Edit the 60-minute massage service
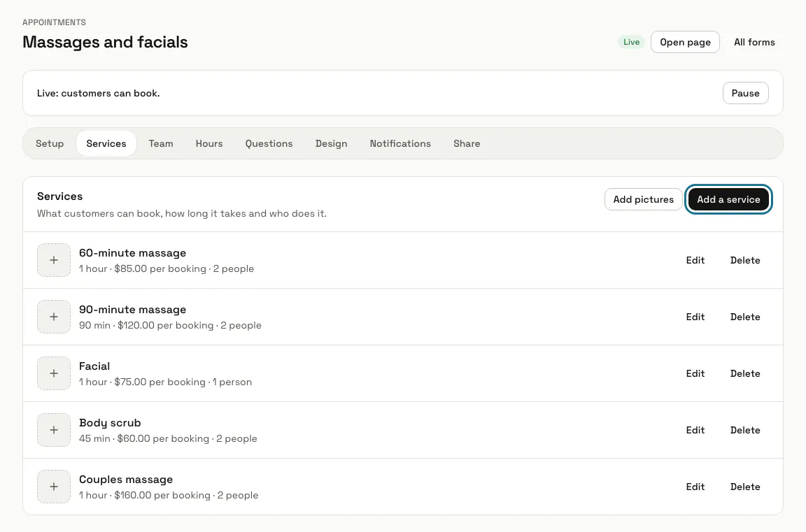The width and height of the screenshot is (806, 532). click(x=695, y=260)
